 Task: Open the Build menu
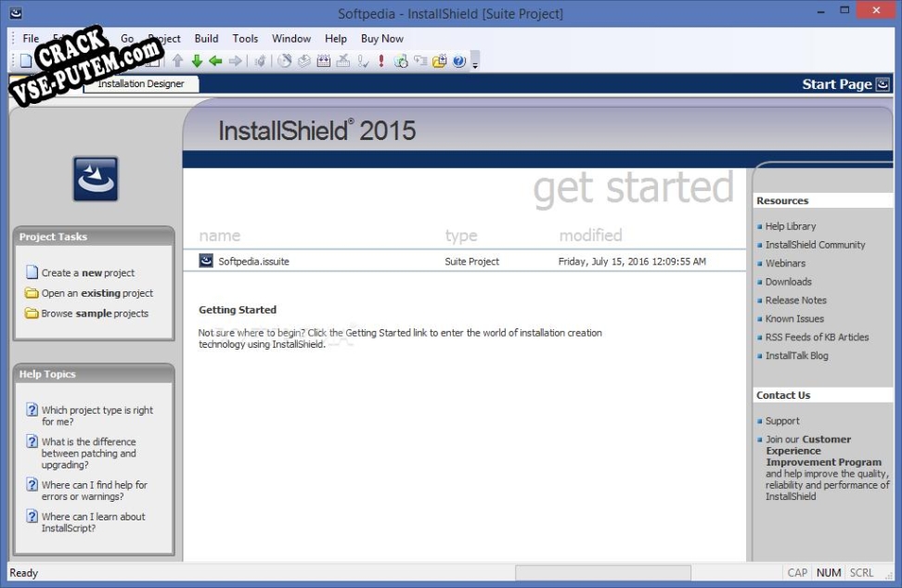206,39
